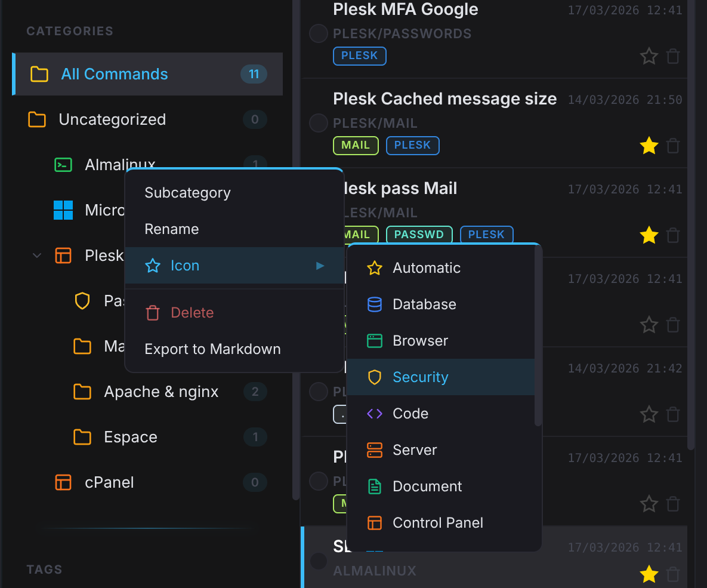Viewport: 707px width, 588px height.
Task: Choose Rename from the context menu
Action: [x=234, y=229]
